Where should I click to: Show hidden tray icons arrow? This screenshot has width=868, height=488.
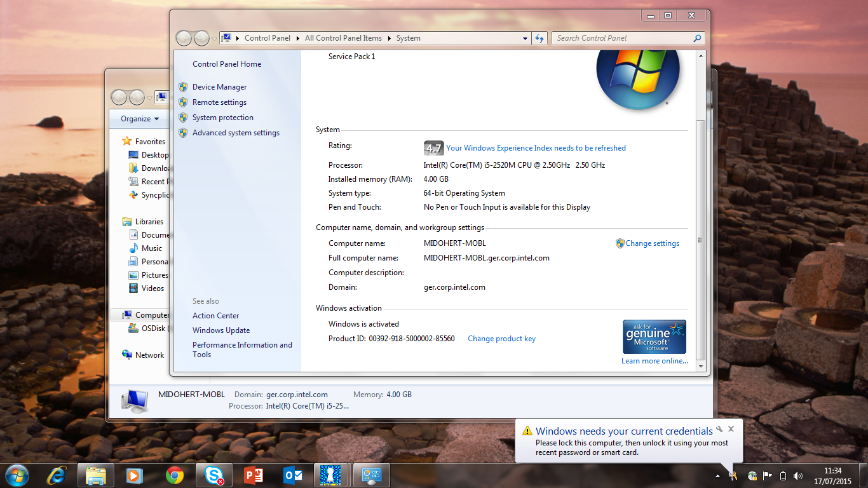click(718, 475)
